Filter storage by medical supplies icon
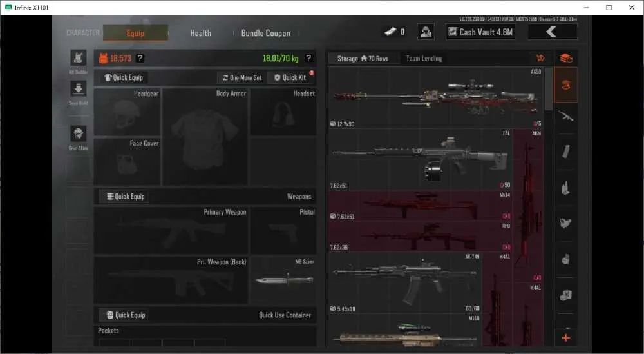This screenshot has height=354, width=644. [x=566, y=259]
